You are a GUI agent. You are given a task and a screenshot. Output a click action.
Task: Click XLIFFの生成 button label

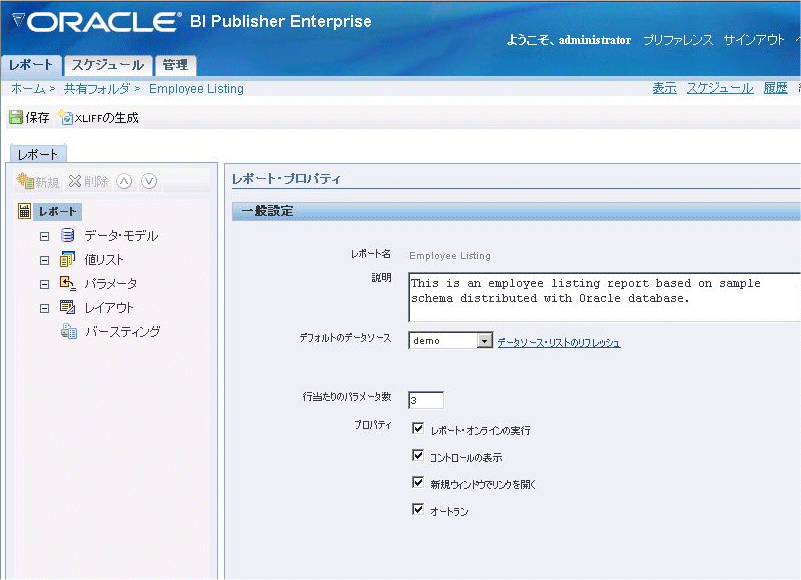click(x=107, y=118)
